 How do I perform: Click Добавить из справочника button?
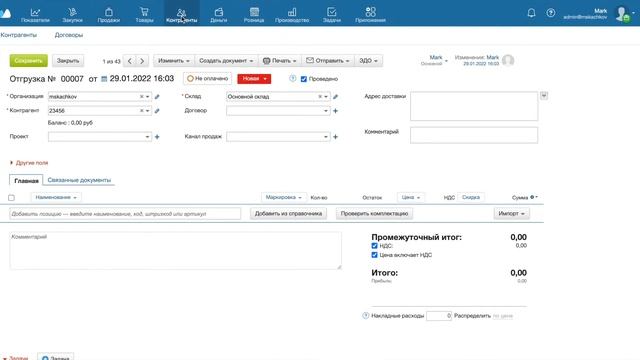coord(288,213)
